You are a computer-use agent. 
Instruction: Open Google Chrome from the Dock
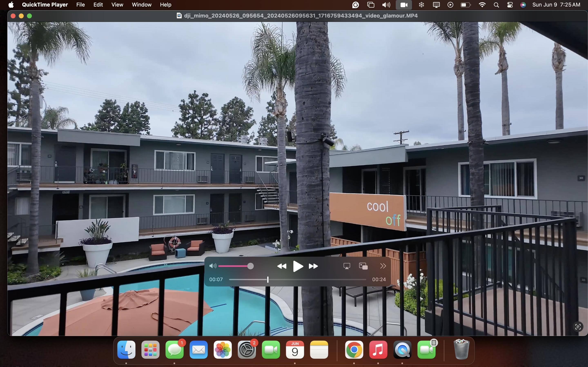(x=354, y=350)
